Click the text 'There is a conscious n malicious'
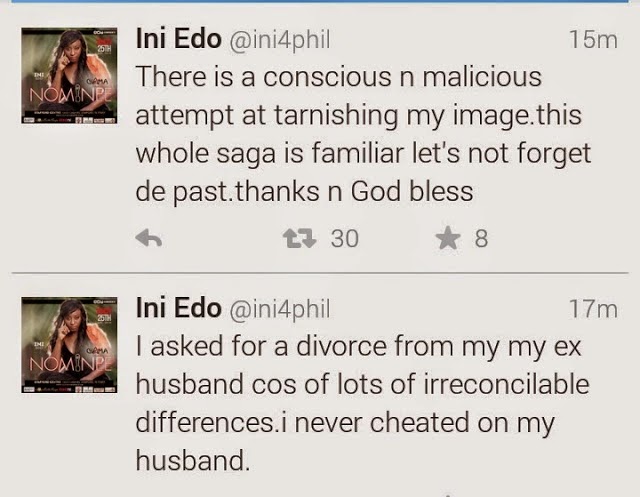Screen dimensions: 640x497 (x=340, y=77)
